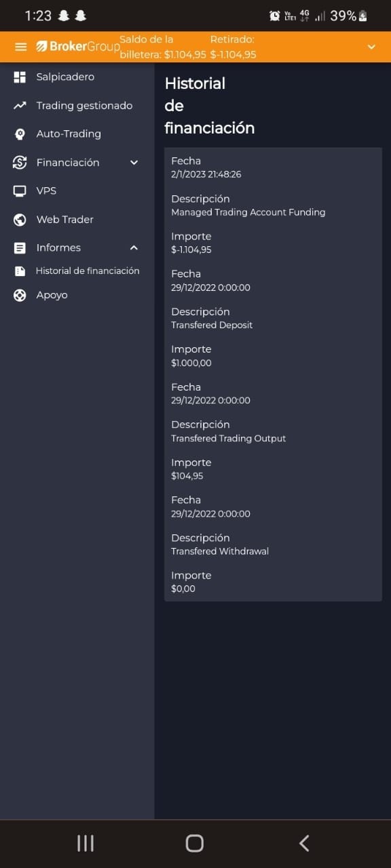Image resolution: width=391 pixels, height=868 pixels.
Task: Click the Informes document icon
Action: point(20,248)
